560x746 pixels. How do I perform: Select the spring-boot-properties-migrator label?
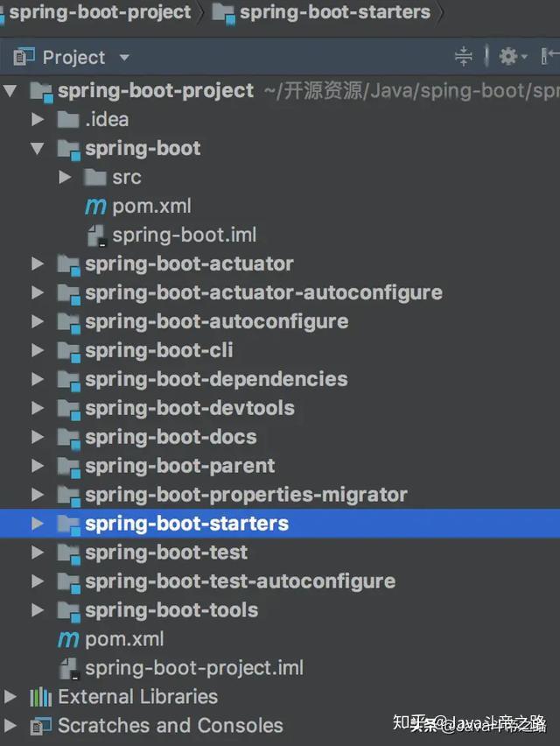tap(246, 496)
